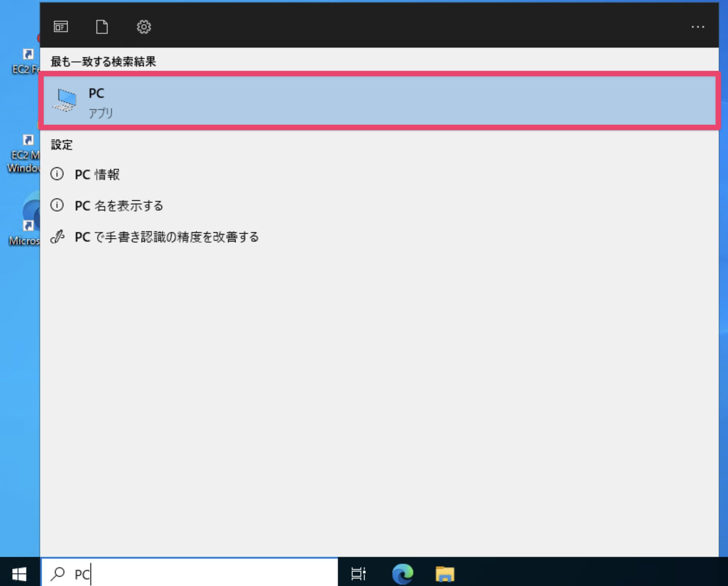728x586 pixels.
Task: Select the Documents filter icon
Action: point(102,27)
